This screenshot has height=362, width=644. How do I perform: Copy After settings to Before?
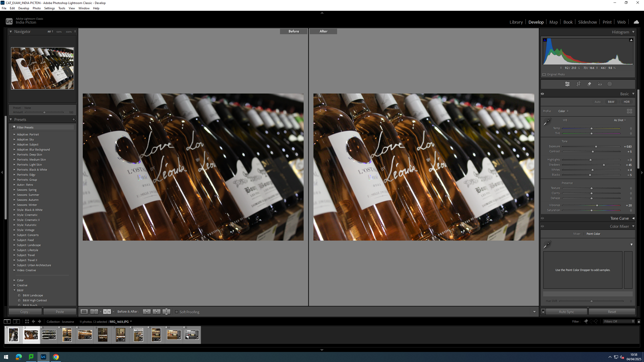pyautogui.click(x=156, y=312)
